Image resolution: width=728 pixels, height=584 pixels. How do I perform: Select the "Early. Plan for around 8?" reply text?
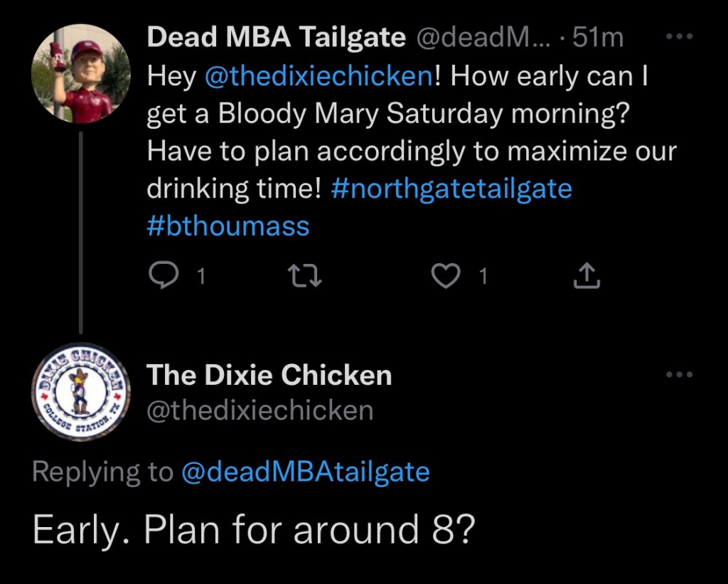click(253, 529)
